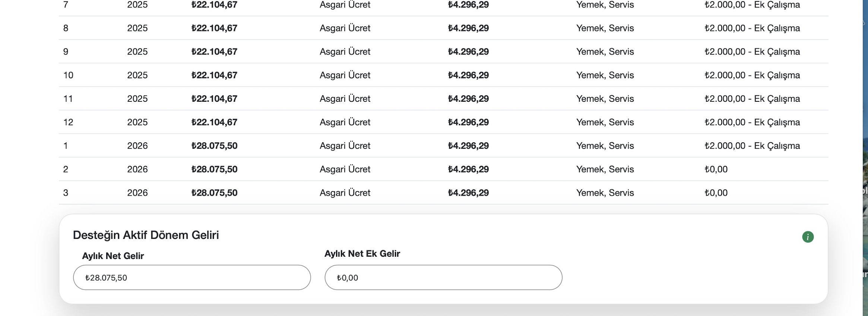The height and width of the screenshot is (316, 868).
Task: Select the ₺4.296,29 amount on row 10
Action: tap(468, 75)
